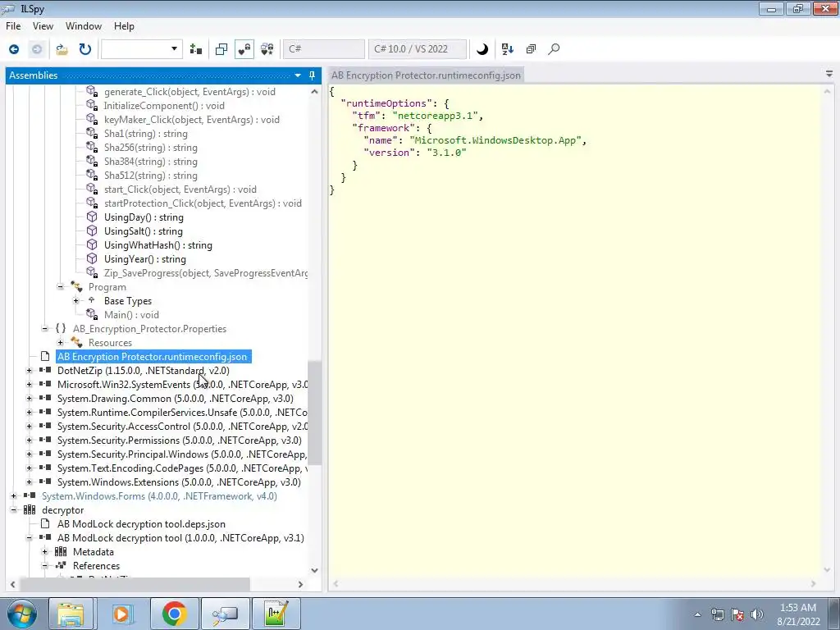Select AB Encryption Protector.runtimeconfig.json file in tree

pos(152,357)
